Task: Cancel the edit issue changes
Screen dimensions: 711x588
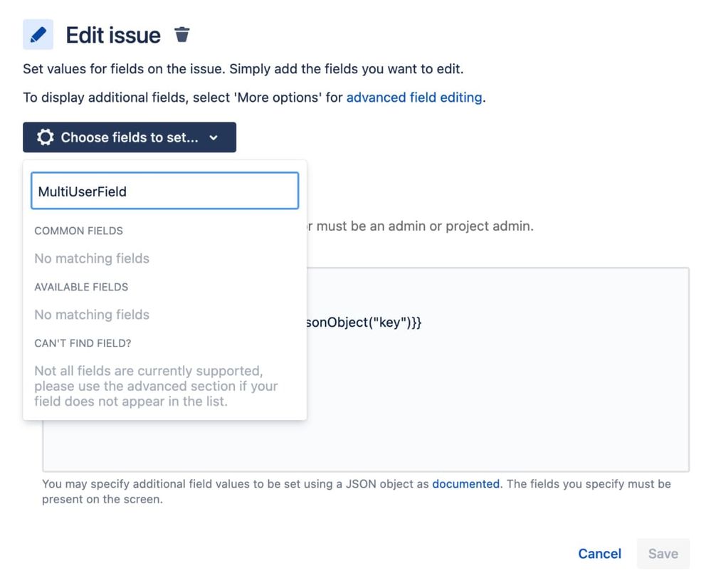Action: [x=599, y=554]
